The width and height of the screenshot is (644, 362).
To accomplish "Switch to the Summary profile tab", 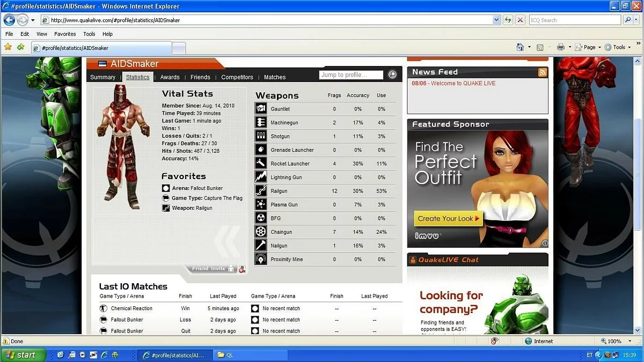I will coord(103,77).
